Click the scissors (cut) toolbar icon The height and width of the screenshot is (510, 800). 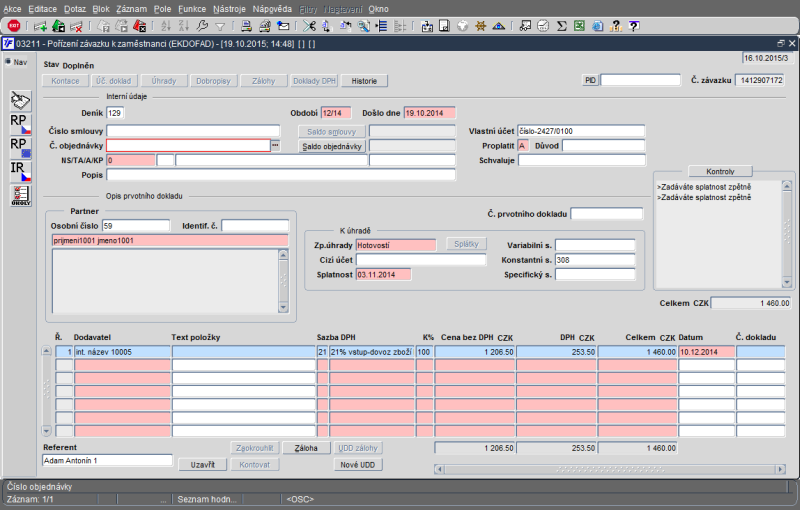(x=311, y=25)
